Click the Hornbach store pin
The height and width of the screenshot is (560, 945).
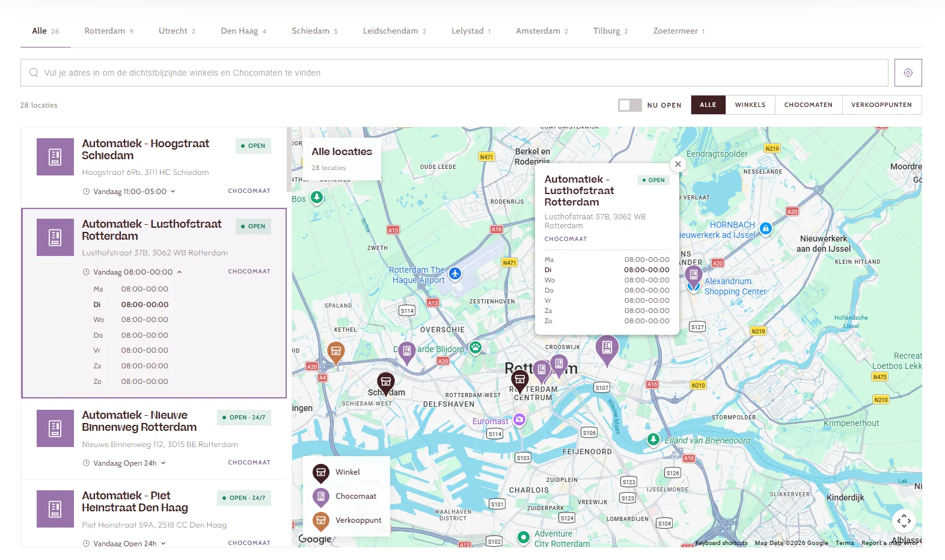(765, 228)
